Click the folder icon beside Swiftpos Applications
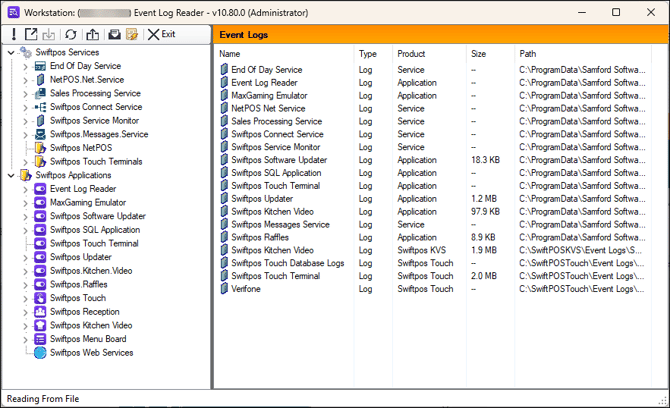 coord(26,175)
